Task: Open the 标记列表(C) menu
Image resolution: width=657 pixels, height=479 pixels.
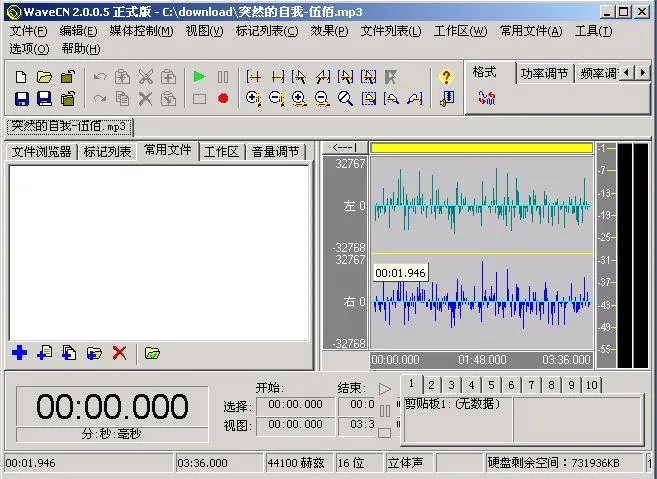Action: coord(267,31)
